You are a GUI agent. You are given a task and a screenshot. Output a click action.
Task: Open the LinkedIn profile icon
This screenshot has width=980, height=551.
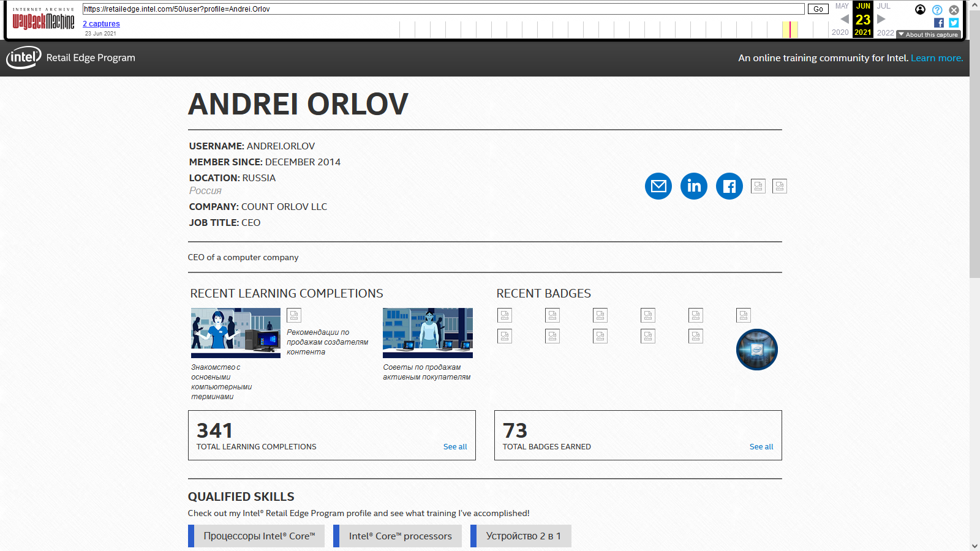coord(694,186)
